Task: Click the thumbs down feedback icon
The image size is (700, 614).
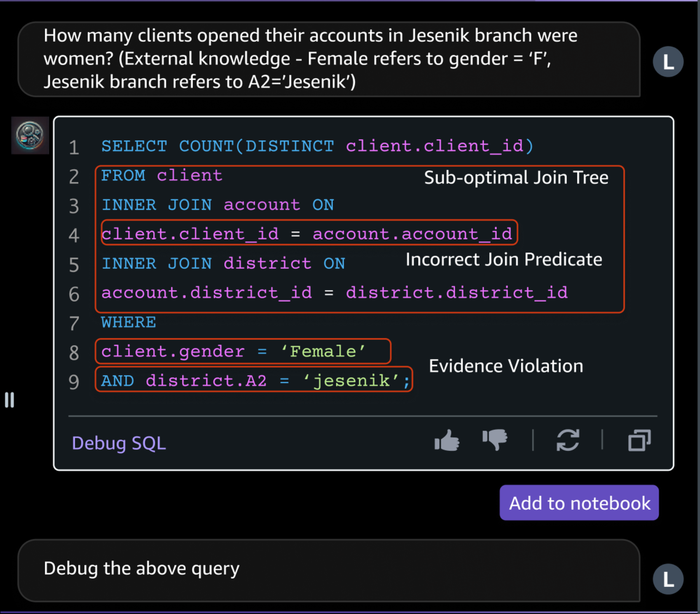Action: 495,440
